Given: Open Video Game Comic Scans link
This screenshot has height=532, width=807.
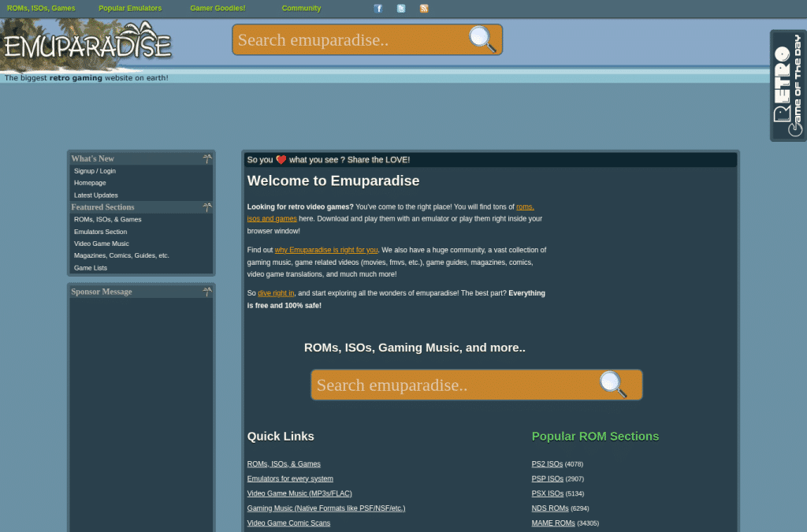Looking at the screenshot, I should (x=288, y=523).
